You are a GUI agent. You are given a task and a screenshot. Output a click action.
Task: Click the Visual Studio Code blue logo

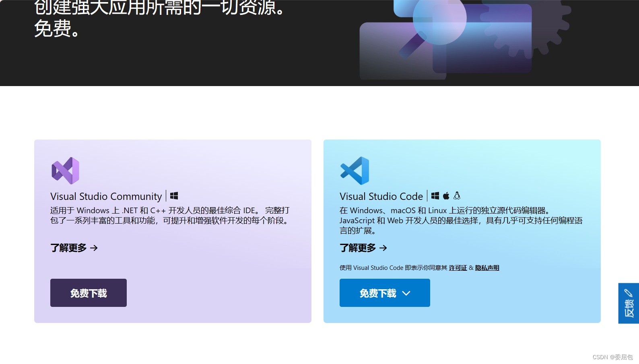[x=355, y=171]
